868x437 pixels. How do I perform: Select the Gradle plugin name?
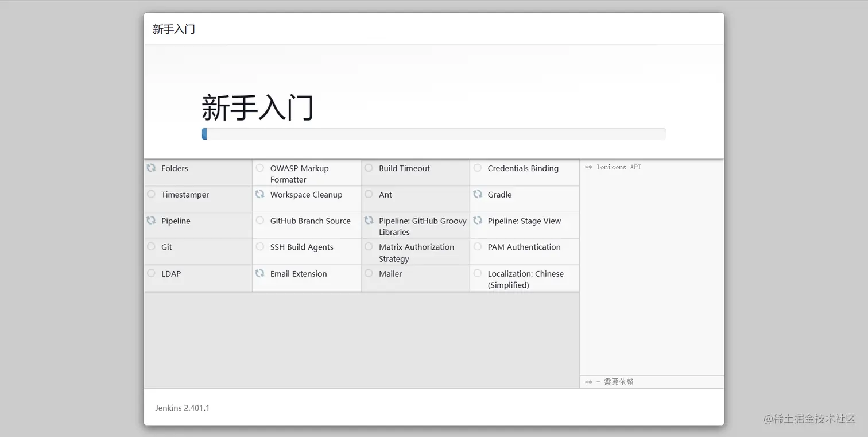499,195
